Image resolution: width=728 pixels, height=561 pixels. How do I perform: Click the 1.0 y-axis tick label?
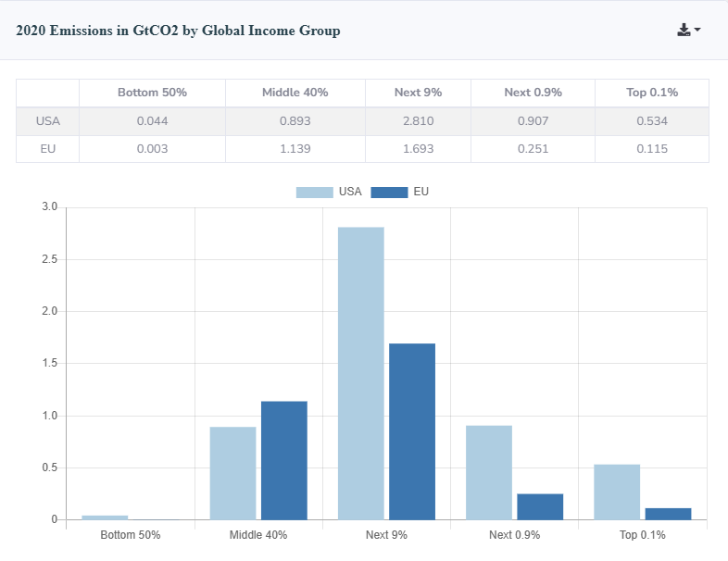coord(50,416)
